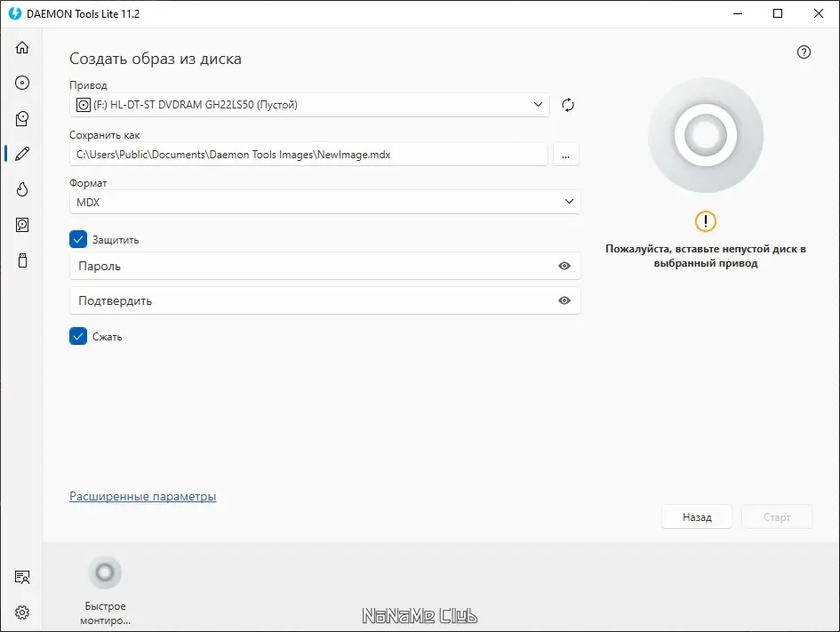Click the Сохранить как path field
Image resolution: width=840 pixels, height=632 pixels.
pos(308,155)
